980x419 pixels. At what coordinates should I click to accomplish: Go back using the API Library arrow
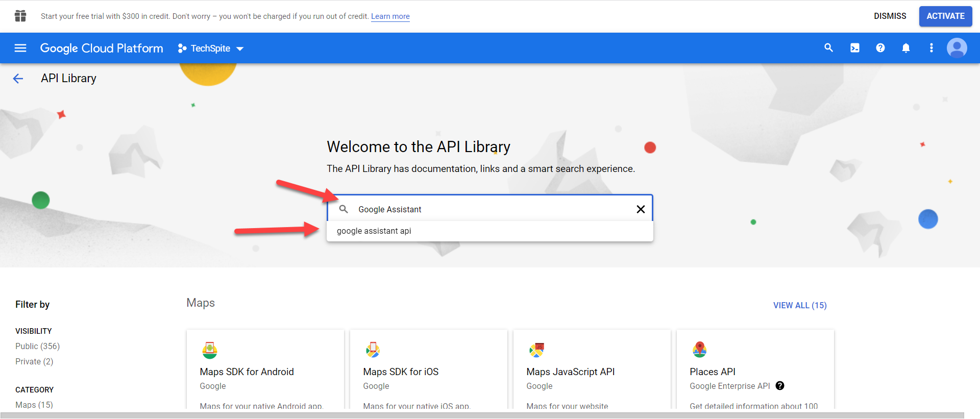[x=18, y=79]
